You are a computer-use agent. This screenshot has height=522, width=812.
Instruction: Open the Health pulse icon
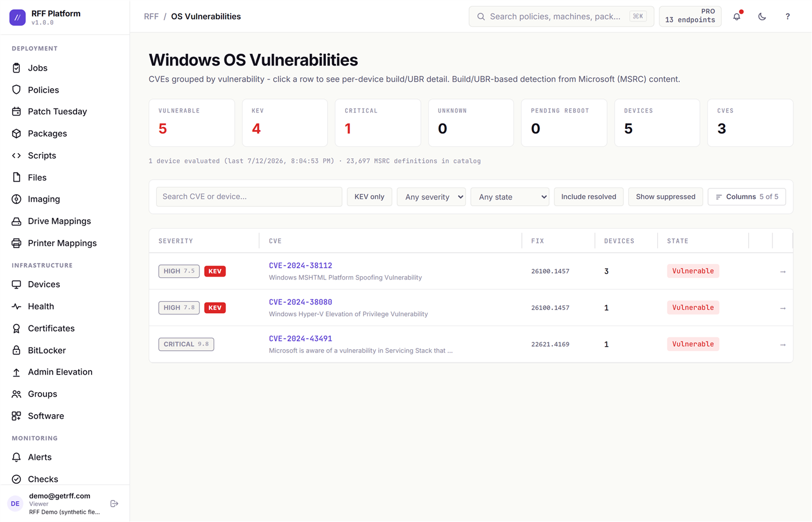16,306
